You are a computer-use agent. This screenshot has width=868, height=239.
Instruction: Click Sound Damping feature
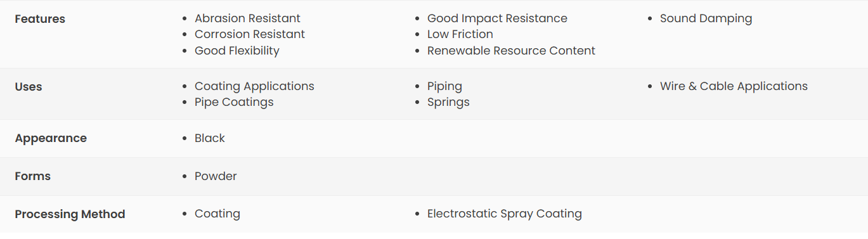[706, 18]
